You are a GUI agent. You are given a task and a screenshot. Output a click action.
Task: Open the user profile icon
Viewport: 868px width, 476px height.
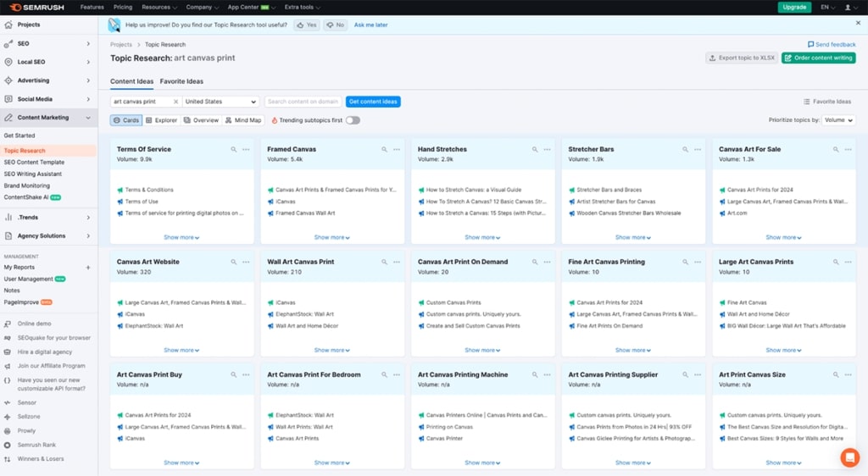point(848,7)
